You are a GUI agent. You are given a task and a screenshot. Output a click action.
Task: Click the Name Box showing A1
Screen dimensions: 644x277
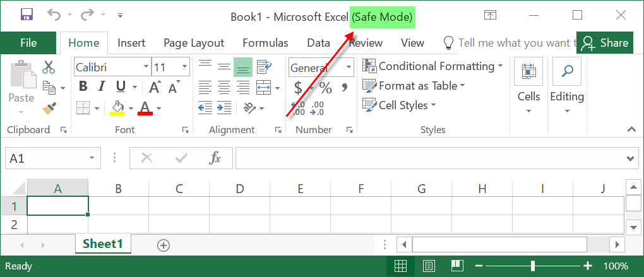point(52,158)
